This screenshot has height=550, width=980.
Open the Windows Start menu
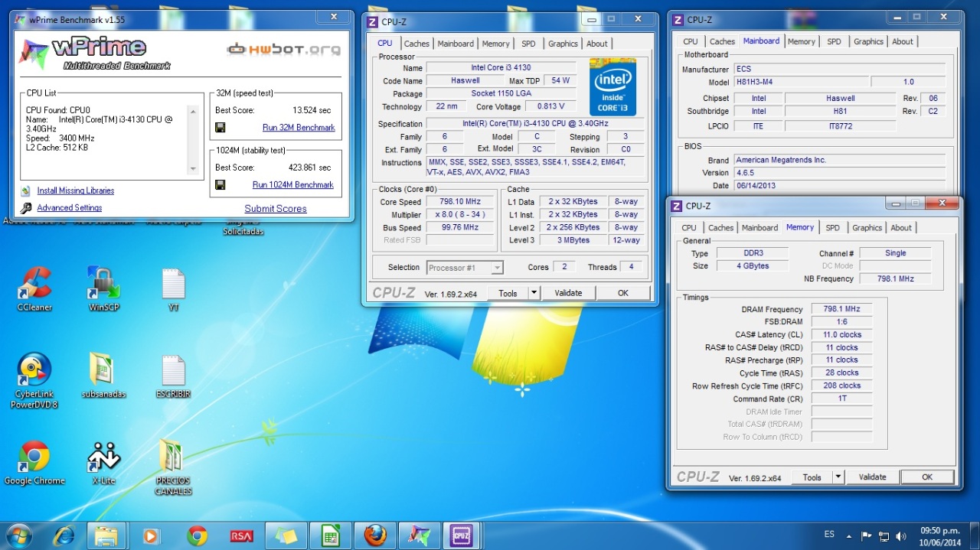tap(18, 535)
